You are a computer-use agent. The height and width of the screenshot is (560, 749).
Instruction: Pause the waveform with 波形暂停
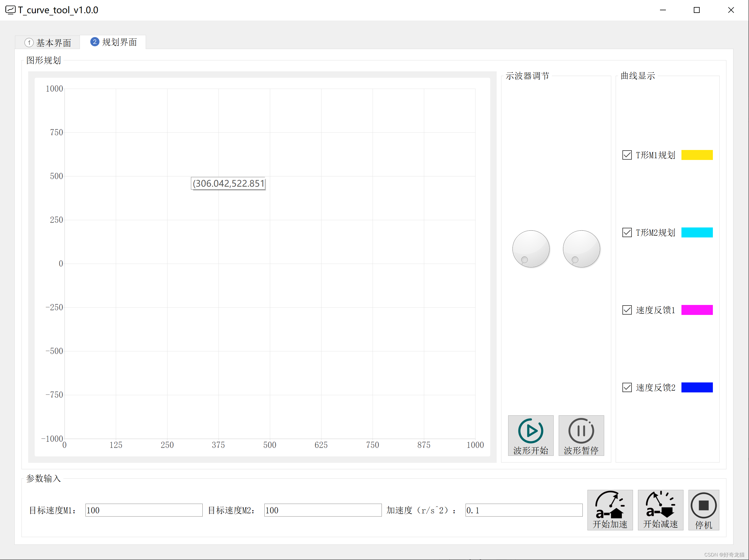(x=581, y=435)
